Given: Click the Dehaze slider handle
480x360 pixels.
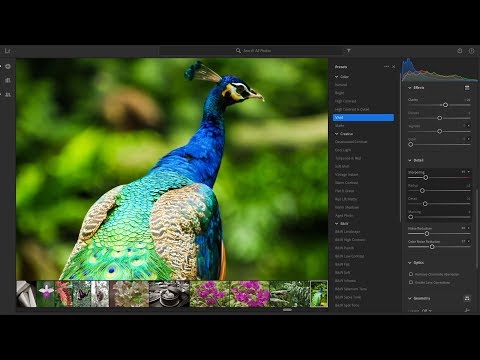Looking at the screenshot, I should [x=440, y=118].
